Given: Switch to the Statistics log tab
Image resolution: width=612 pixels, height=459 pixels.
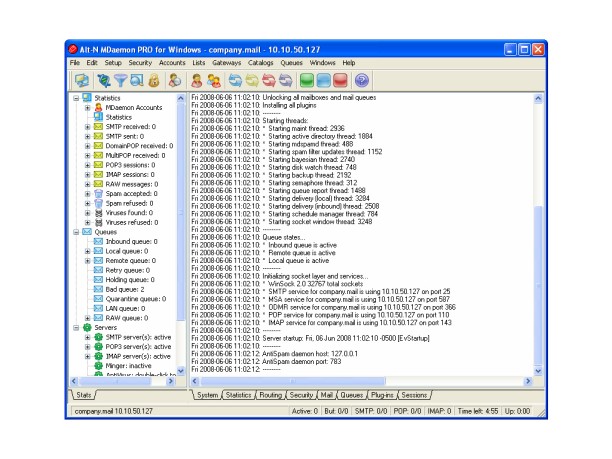Looking at the screenshot, I should (238, 395).
